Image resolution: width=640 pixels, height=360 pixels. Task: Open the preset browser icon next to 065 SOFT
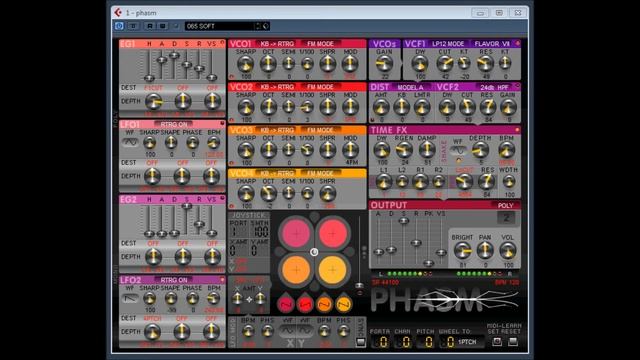pyautogui.click(x=266, y=26)
